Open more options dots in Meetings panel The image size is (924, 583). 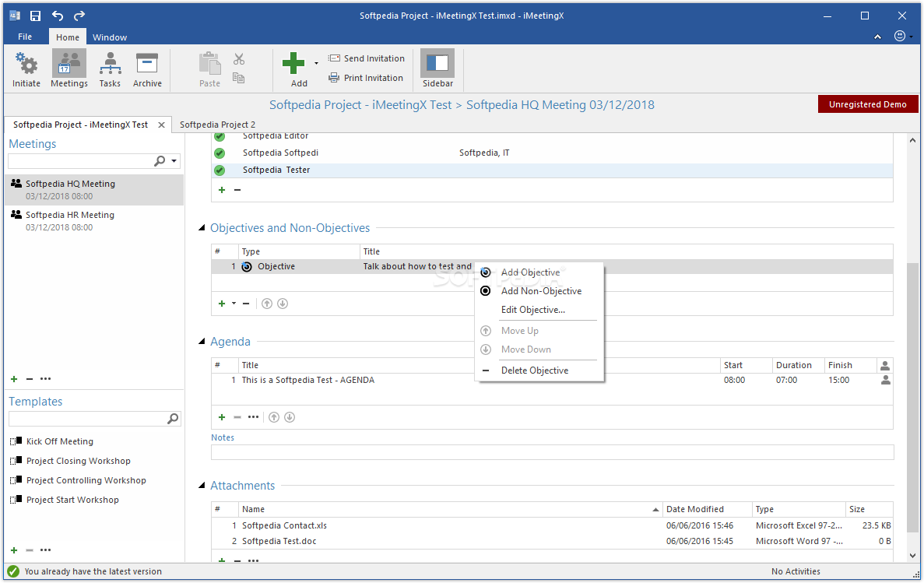click(45, 379)
